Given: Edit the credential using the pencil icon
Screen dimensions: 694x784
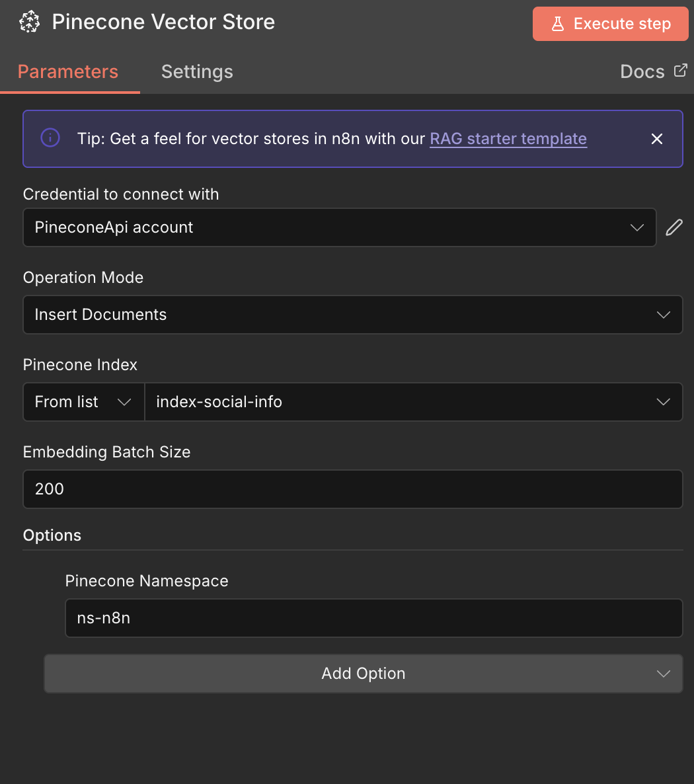Looking at the screenshot, I should (674, 227).
